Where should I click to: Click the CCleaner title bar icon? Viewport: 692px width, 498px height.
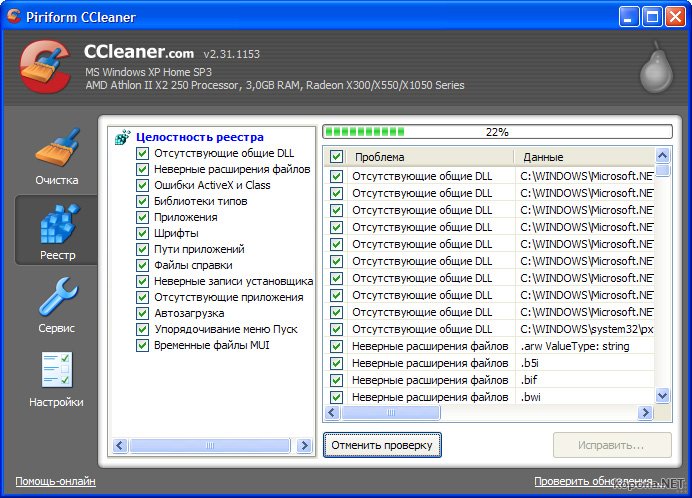click(13, 16)
